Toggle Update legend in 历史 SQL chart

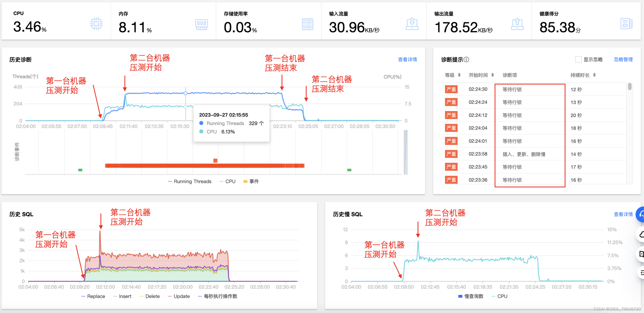coord(179,296)
